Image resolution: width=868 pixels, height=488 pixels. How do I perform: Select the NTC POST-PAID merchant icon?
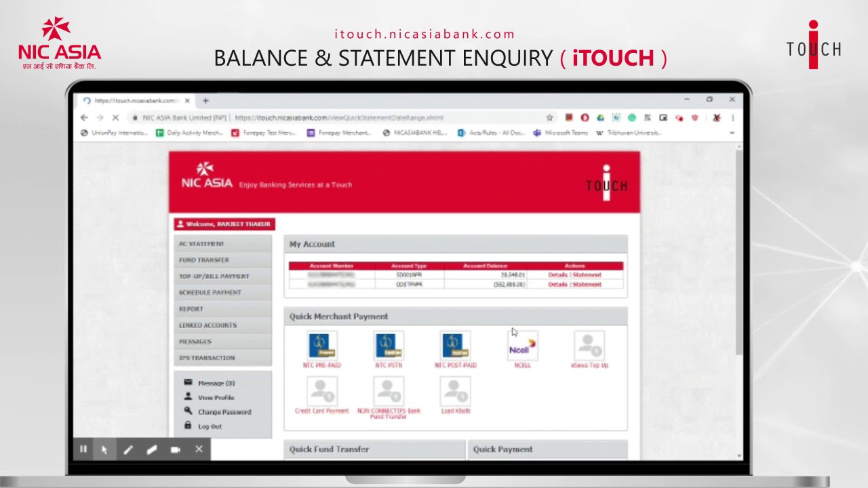456,346
